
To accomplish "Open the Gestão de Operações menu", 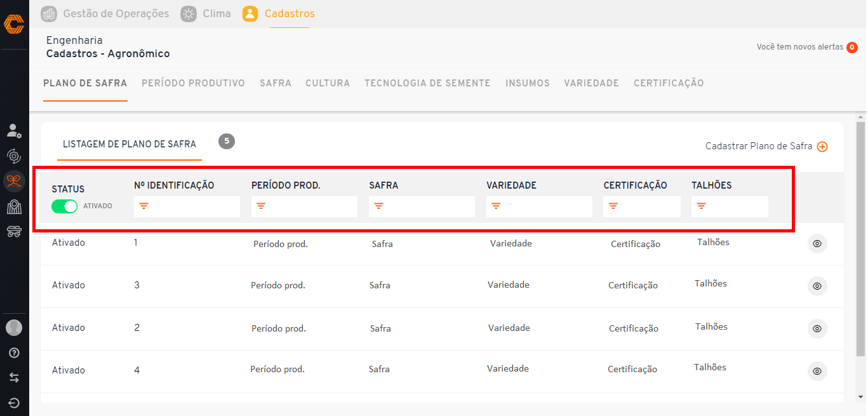I will click(116, 13).
